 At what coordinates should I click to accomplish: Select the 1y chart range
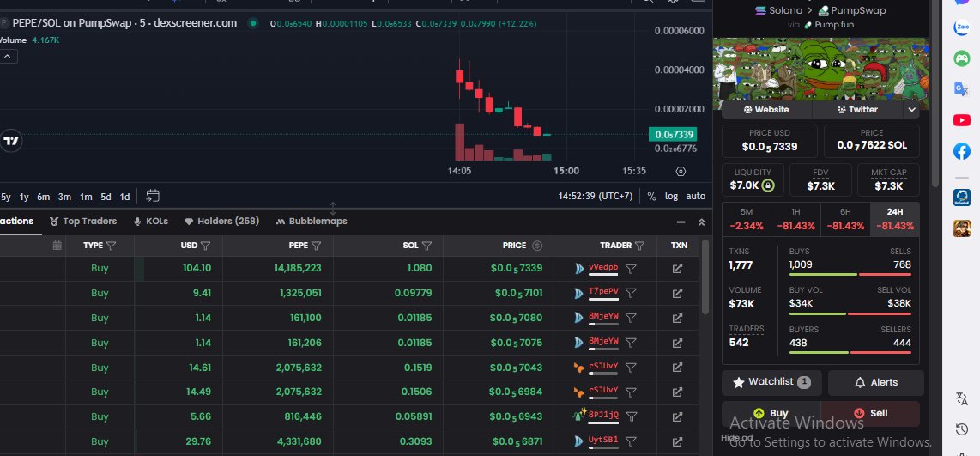click(x=24, y=197)
